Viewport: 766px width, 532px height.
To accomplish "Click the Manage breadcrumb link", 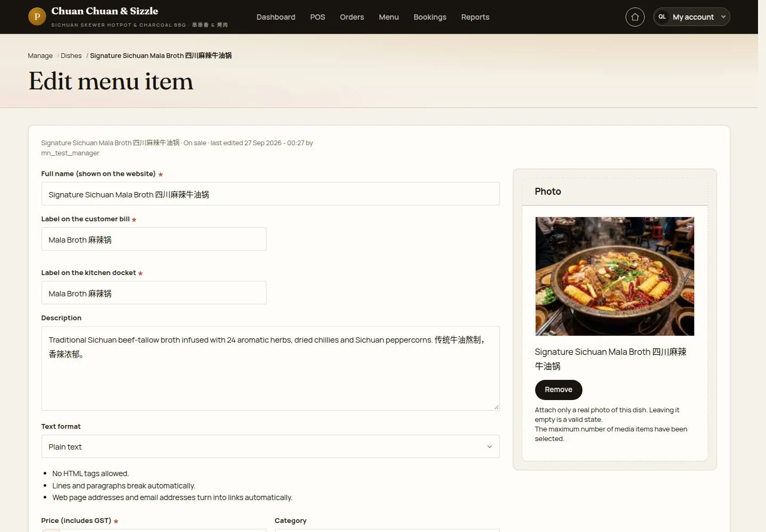I will point(40,55).
